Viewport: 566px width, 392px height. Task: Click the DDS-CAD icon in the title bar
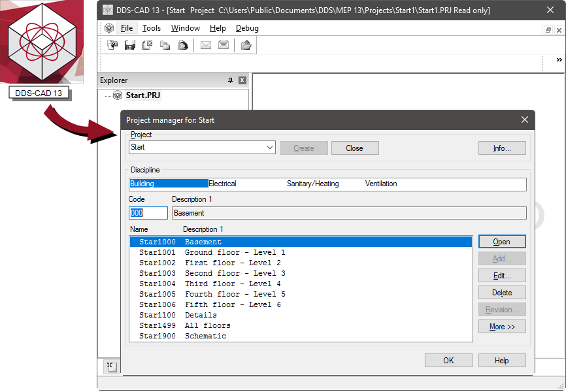point(108,10)
